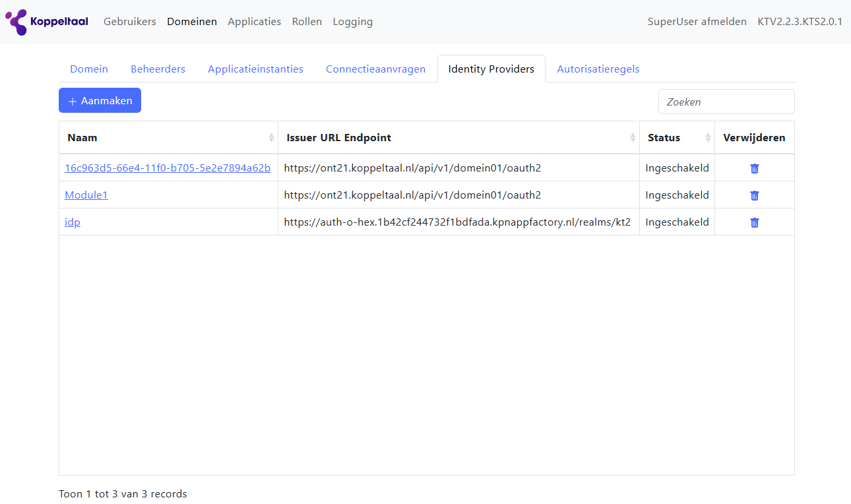Select the Beheerders tab
The height and width of the screenshot is (504, 851).
pyautogui.click(x=158, y=69)
